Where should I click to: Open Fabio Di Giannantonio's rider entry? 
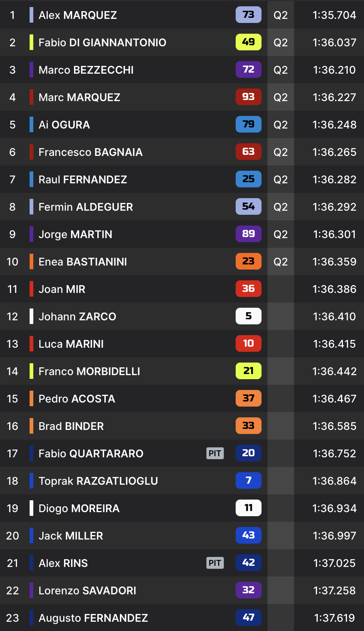tap(102, 43)
